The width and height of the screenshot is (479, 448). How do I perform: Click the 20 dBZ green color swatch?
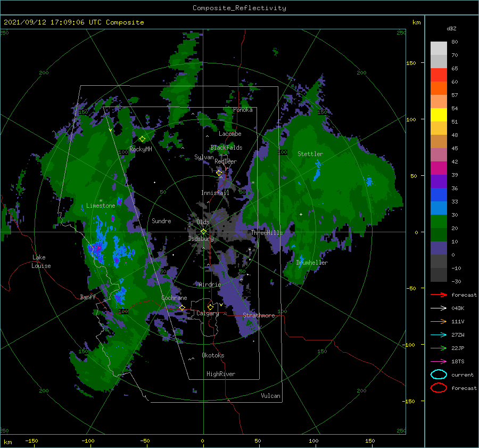click(x=439, y=222)
